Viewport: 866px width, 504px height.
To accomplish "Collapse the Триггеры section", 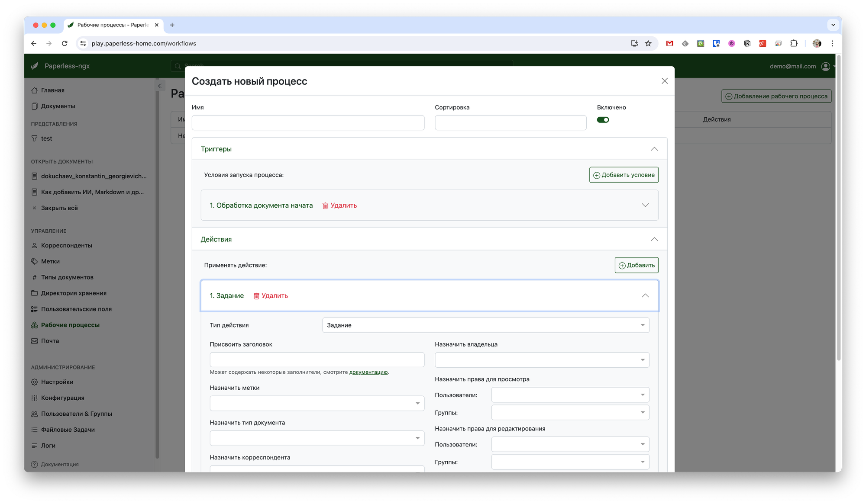I will 654,149.
